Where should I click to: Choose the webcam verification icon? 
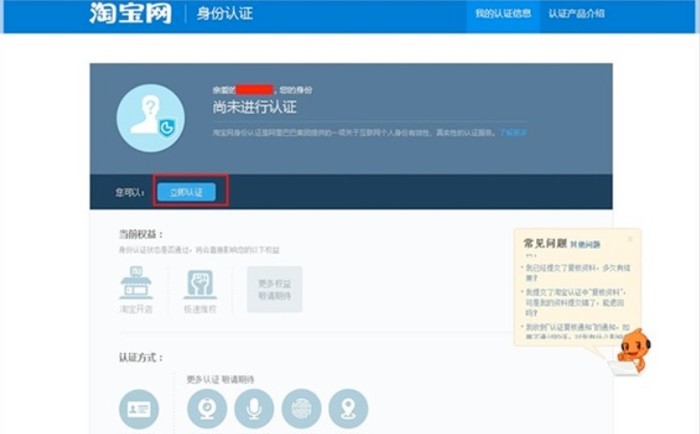pos(207,409)
